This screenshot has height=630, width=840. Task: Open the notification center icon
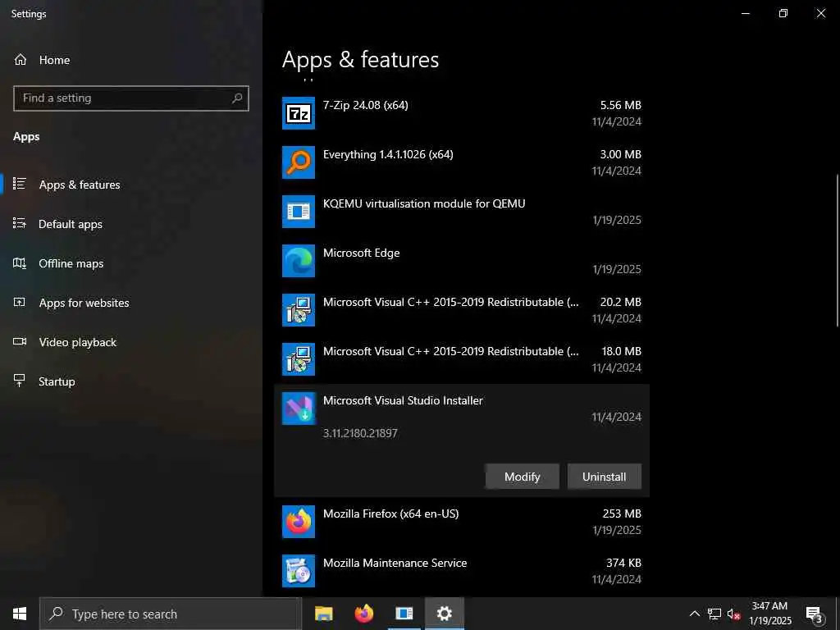point(814,614)
